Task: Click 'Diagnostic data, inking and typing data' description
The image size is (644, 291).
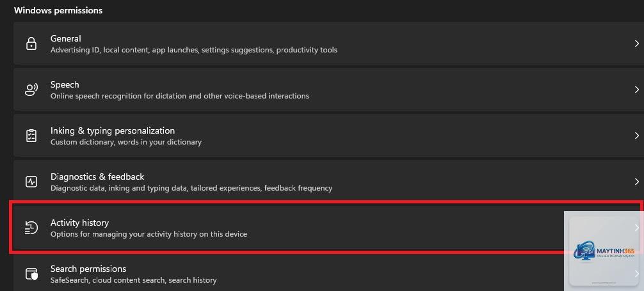Action: [191, 189]
